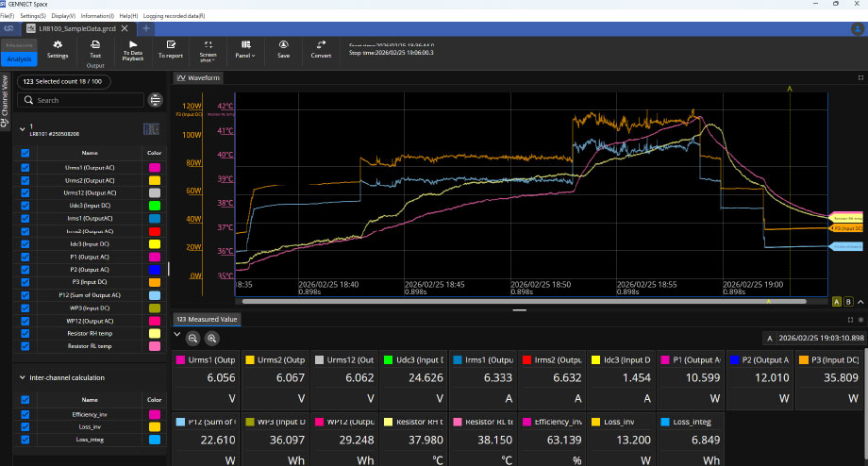This screenshot has height=466, width=868.
Task: Collapse the Inter-channel calculation section
Action: coord(22,377)
